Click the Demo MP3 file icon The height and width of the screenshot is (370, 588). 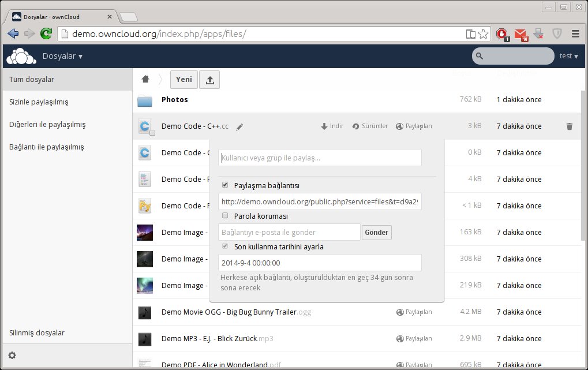145,339
